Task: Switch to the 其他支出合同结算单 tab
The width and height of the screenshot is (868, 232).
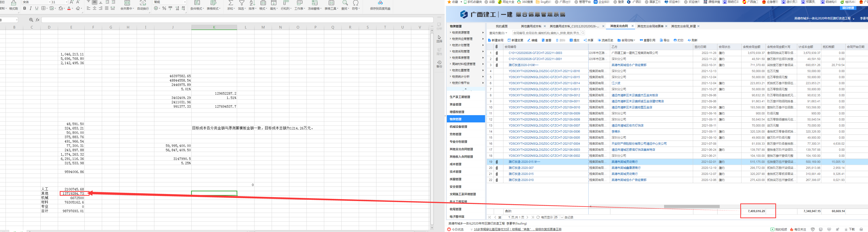Action: click(650, 26)
